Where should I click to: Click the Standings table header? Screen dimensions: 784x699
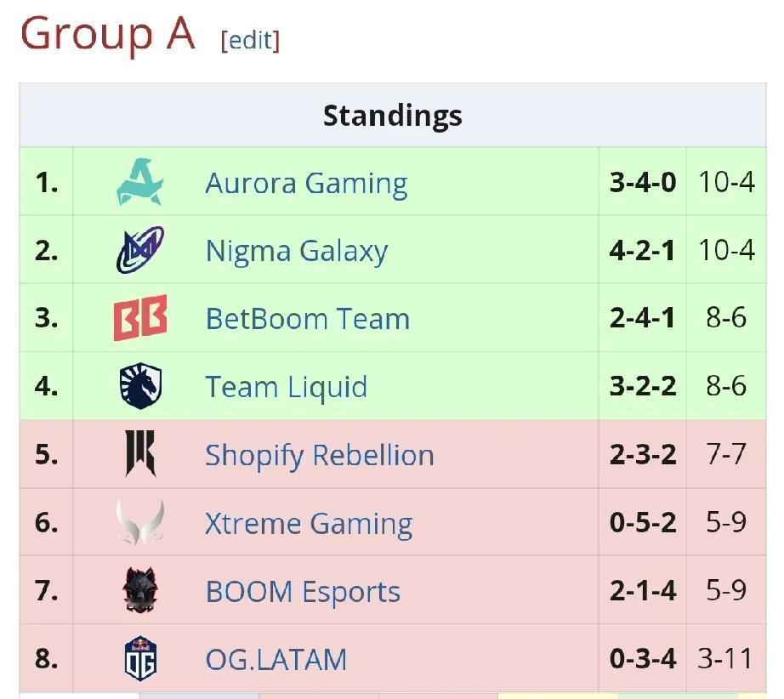(393, 116)
